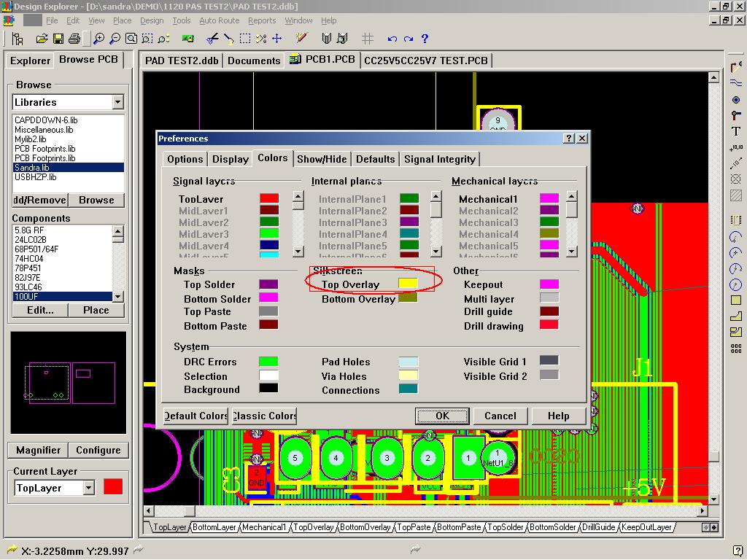
Task: Click the Magnifier button under preview
Action: [x=38, y=450]
